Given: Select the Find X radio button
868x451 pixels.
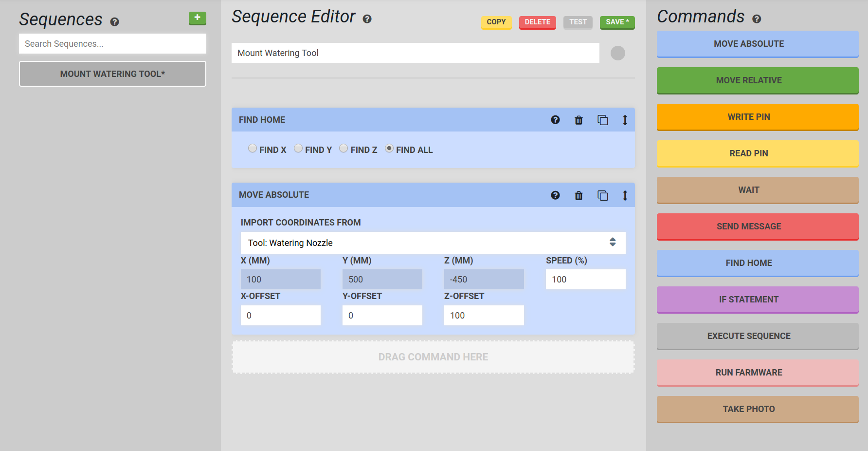Looking at the screenshot, I should pyautogui.click(x=253, y=149).
